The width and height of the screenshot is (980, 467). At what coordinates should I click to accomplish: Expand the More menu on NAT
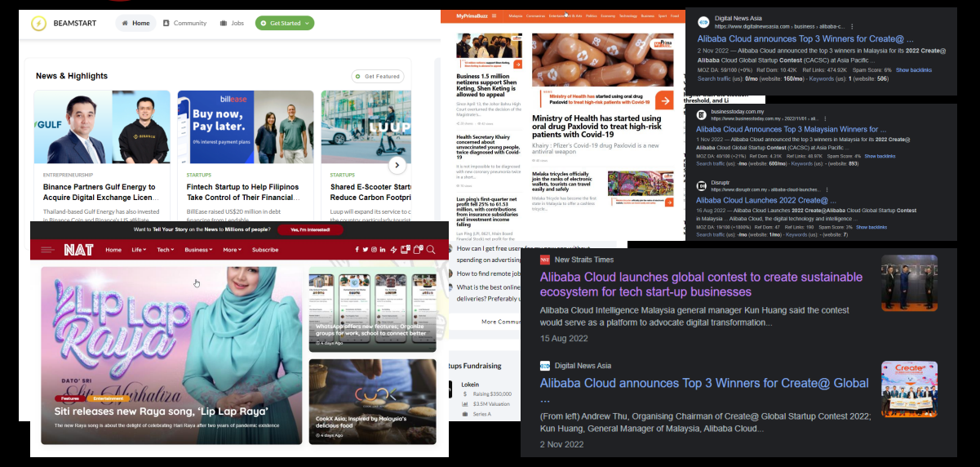coord(233,250)
